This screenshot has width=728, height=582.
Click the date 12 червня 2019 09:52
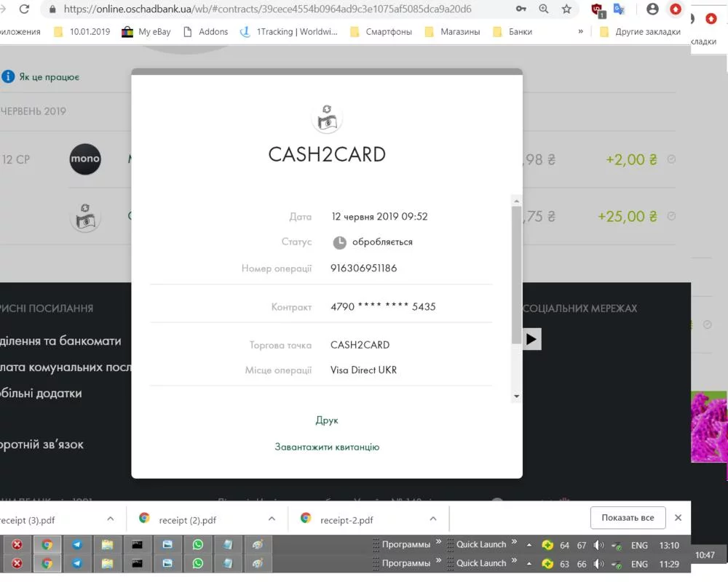coord(379,217)
